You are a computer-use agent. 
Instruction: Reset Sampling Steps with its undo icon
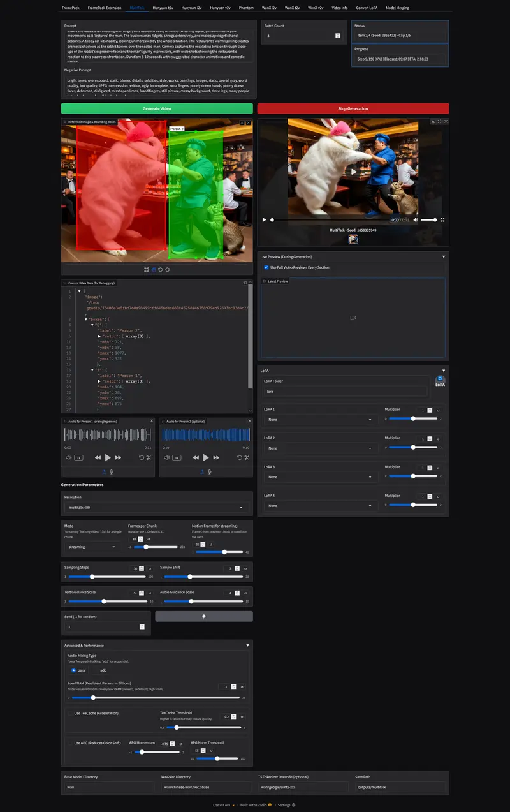(x=150, y=568)
